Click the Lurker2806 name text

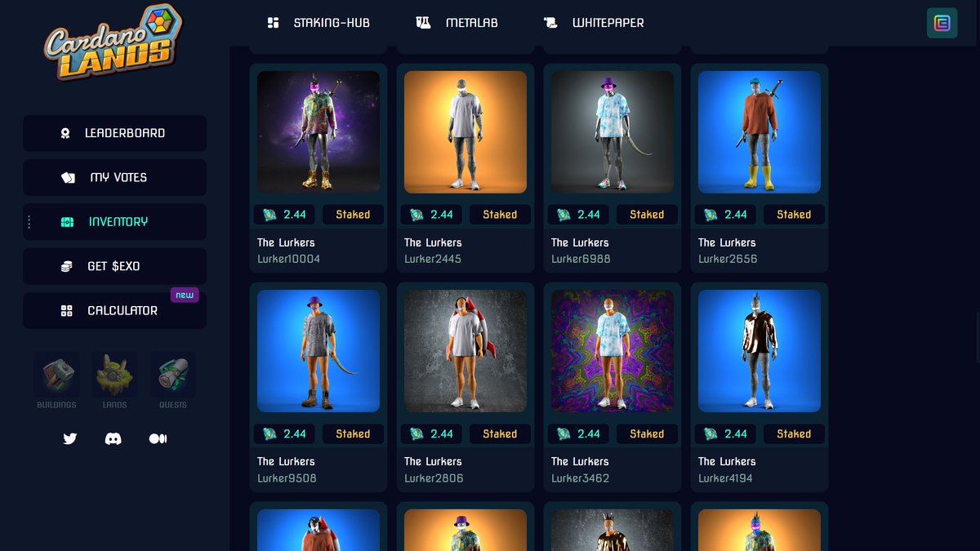pyautogui.click(x=434, y=478)
